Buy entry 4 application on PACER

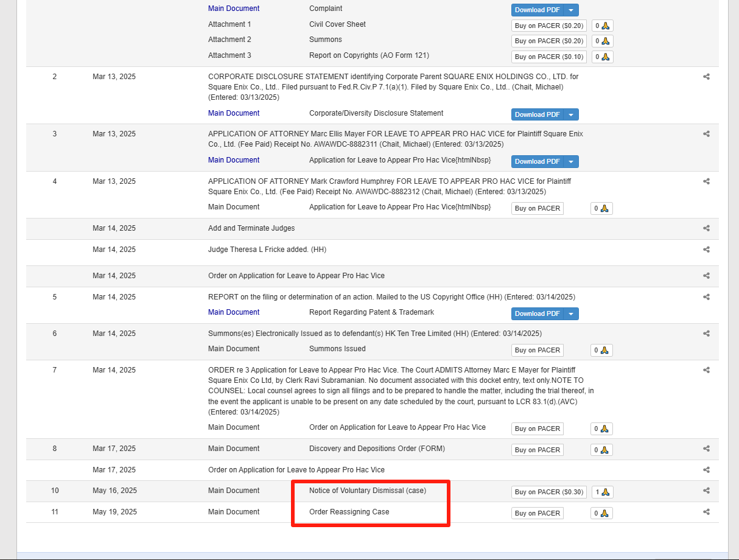538,208
